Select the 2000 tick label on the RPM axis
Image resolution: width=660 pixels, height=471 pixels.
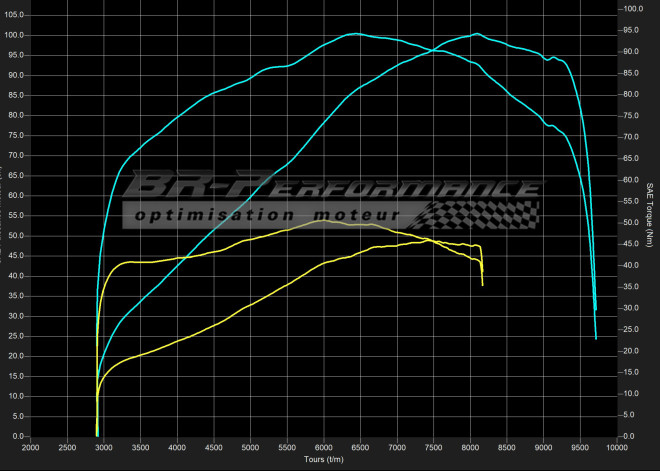tap(31, 447)
